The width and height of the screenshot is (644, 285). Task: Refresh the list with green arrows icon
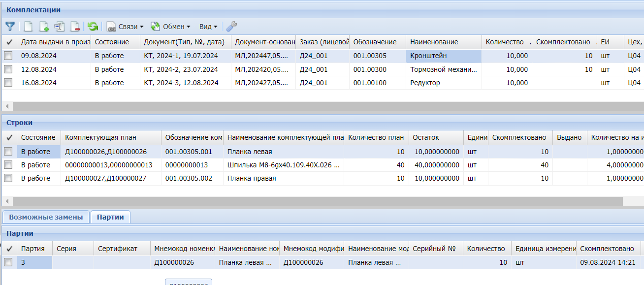(x=93, y=27)
